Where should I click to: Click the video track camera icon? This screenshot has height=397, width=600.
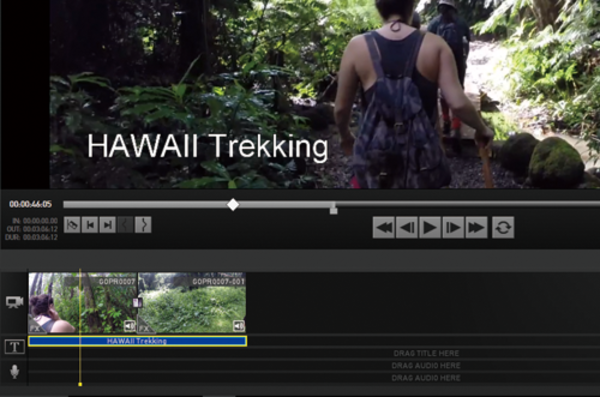click(x=15, y=302)
